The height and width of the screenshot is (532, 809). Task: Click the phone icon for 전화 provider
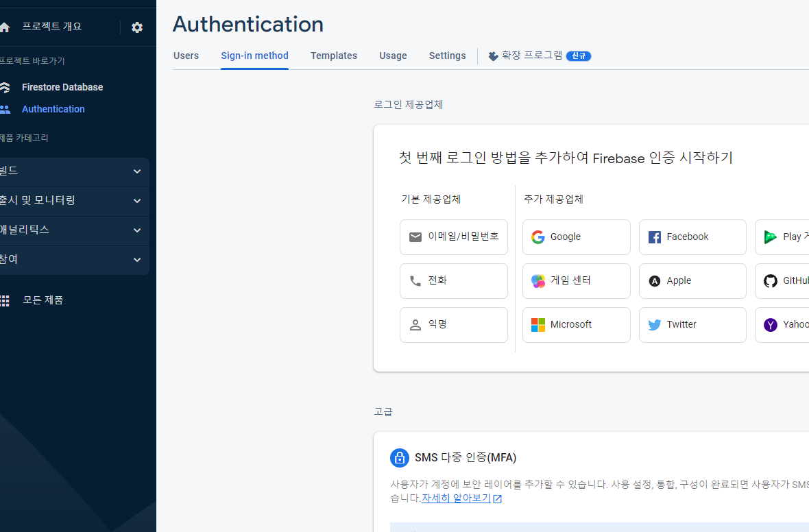pos(415,280)
